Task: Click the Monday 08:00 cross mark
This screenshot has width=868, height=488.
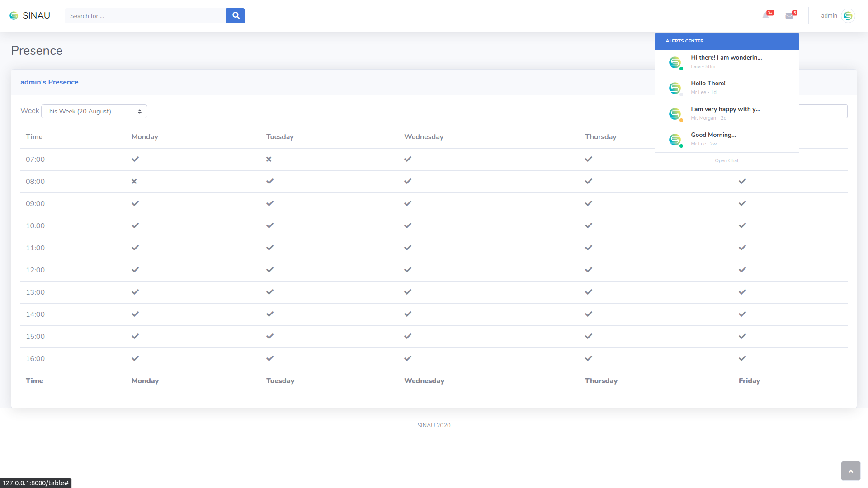Action: (134, 181)
